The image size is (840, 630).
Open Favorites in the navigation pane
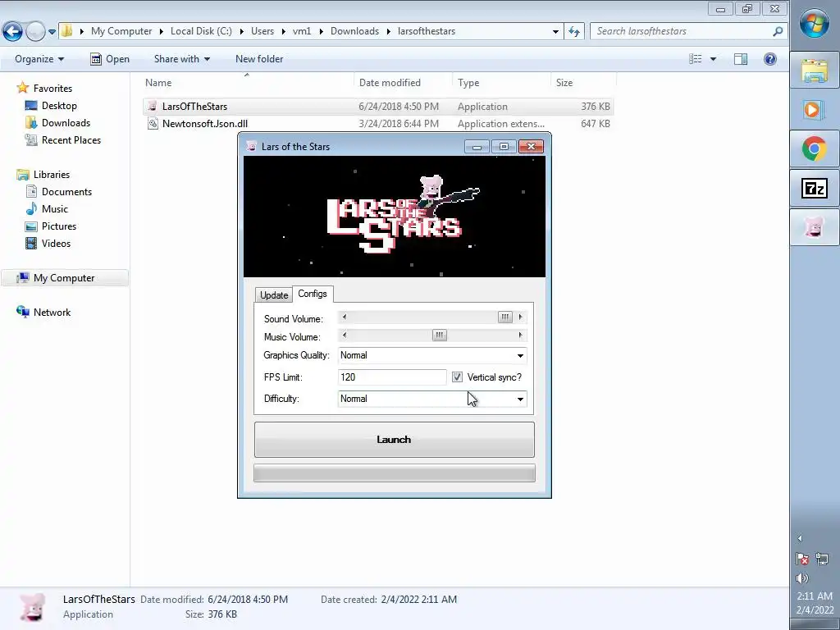(52, 89)
